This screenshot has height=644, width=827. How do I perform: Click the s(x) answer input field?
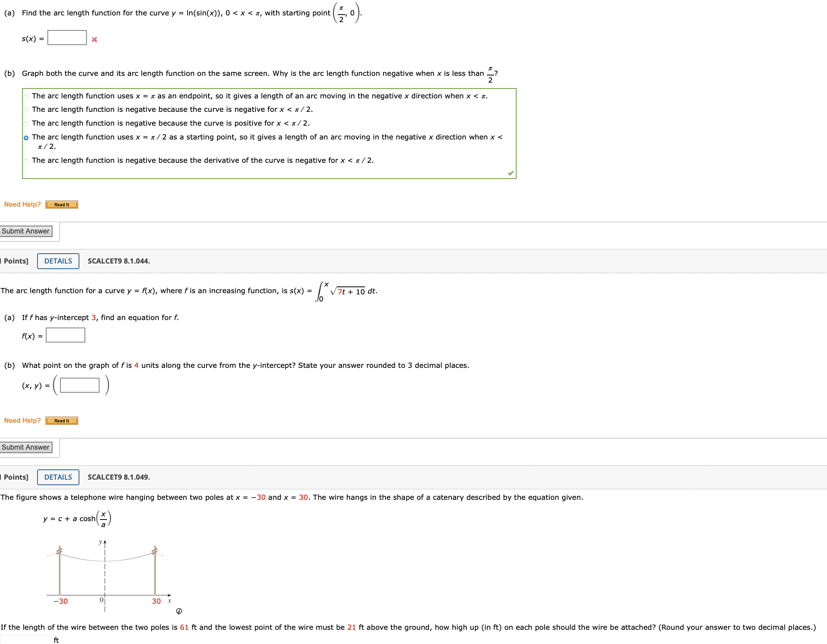66,38
